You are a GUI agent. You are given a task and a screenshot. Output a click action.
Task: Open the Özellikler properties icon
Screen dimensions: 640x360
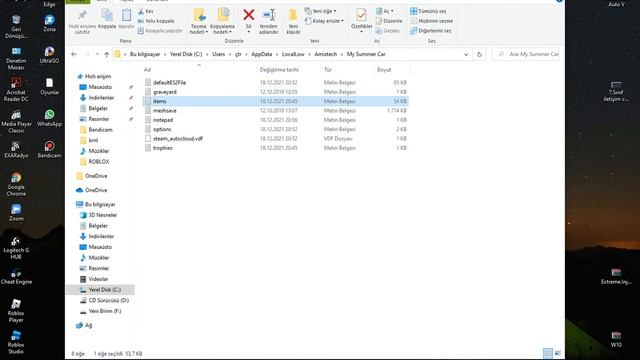361,15
